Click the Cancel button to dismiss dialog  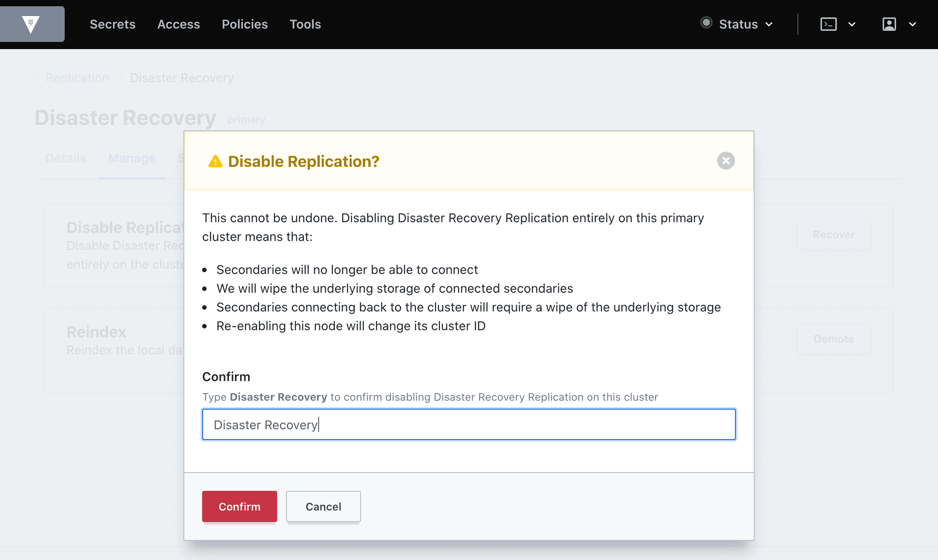[x=324, y=506]
